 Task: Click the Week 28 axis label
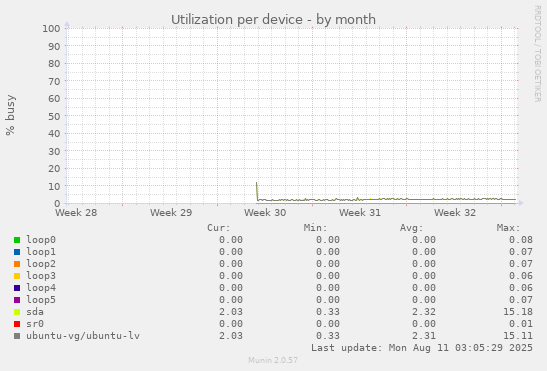[76, 213]
